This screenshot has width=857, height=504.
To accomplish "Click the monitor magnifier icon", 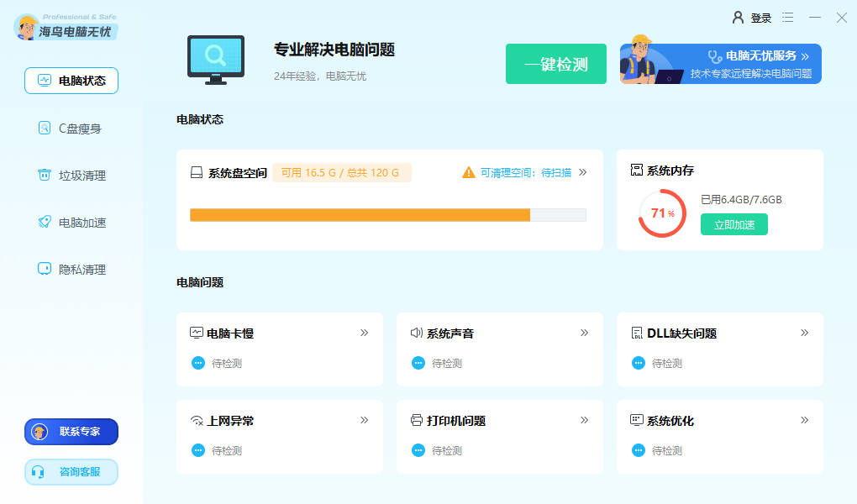I will (x=216, y=60).
